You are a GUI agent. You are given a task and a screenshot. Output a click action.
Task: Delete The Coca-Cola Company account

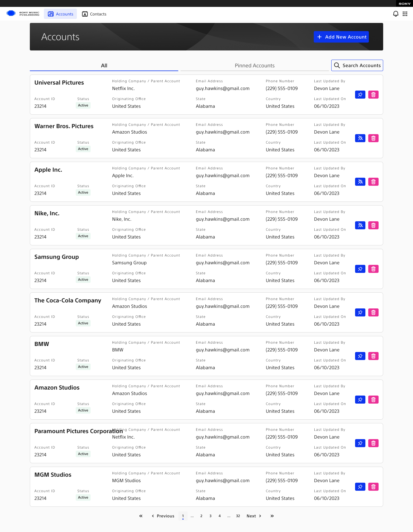point(373,312)
